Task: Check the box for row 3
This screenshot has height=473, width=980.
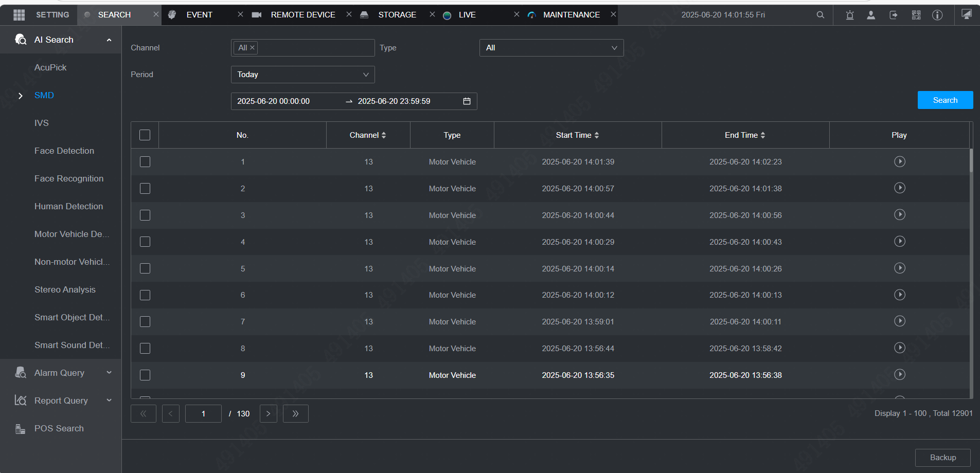Action: (x=145, y=215)
